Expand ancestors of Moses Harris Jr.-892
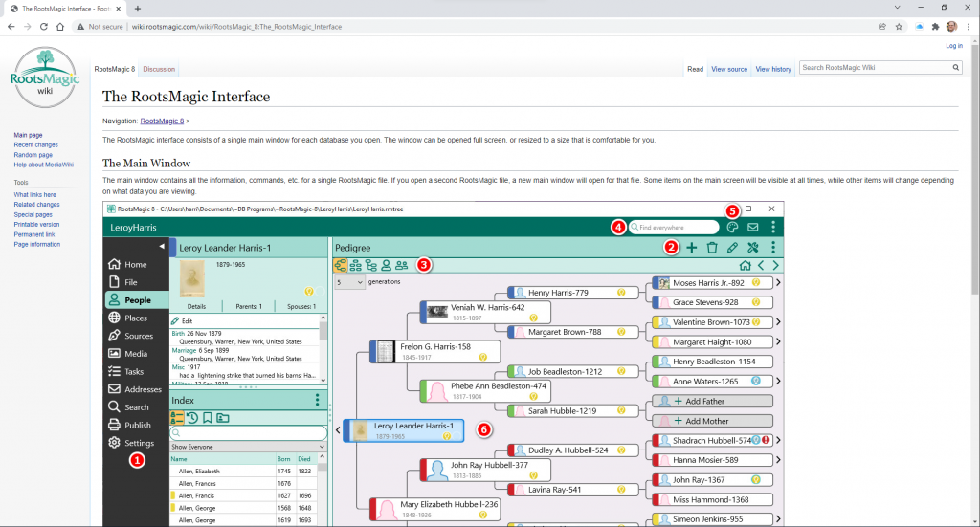This screenshot has height=527, width=980. click(x=778, y=283)
